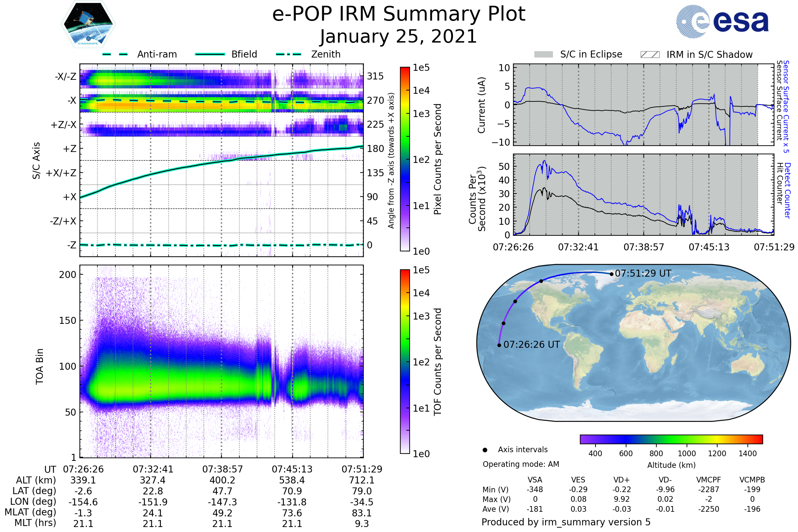Click the Zenith dash-dot legend line

point(289,54)
